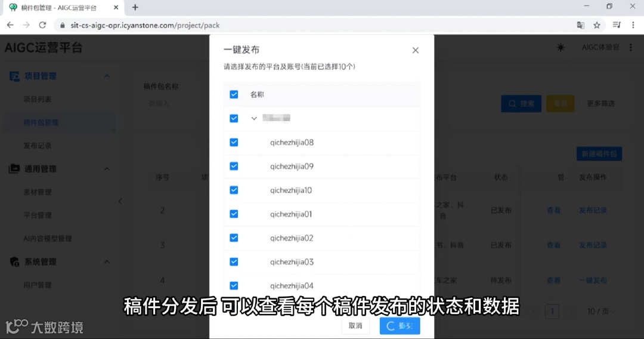Open the browser three-dot menu
Image resolution: width=644 pixels, height=339 pixels.
pos(633,25)
